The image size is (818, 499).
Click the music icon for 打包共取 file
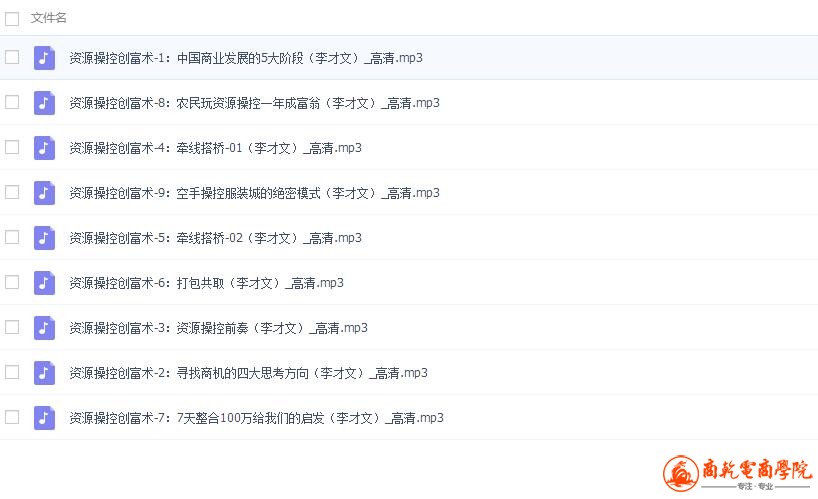click(x=44, y=282)
